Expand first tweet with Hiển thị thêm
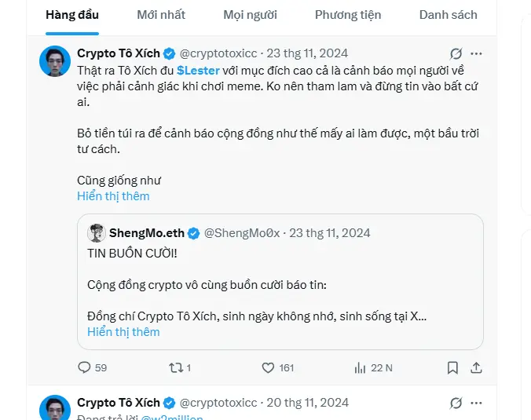The width and height of the screenshot is (531, 420). [113, 196]
